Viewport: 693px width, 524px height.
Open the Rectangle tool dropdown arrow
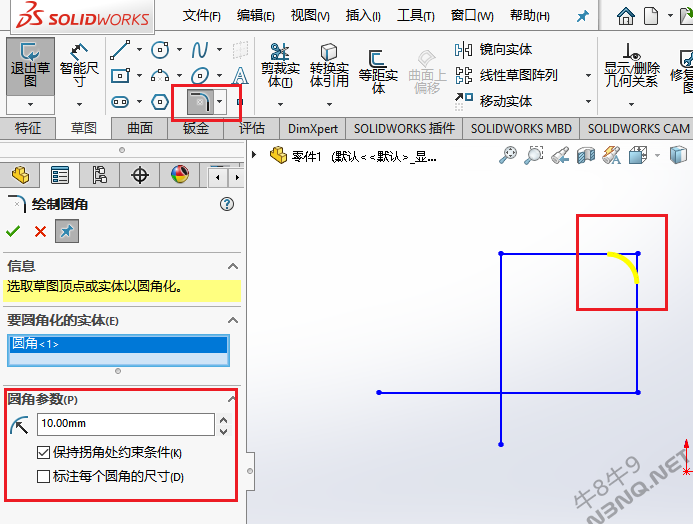tap(139, 76)
